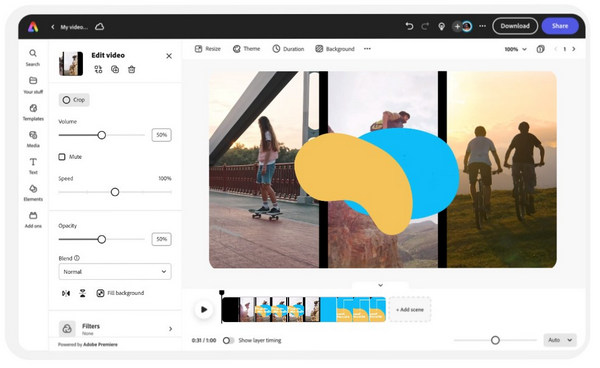The width and height of the screenshot is (600, 368).
Task: Open the Auto timeline dropdown
Action: [x=560, y=340]
